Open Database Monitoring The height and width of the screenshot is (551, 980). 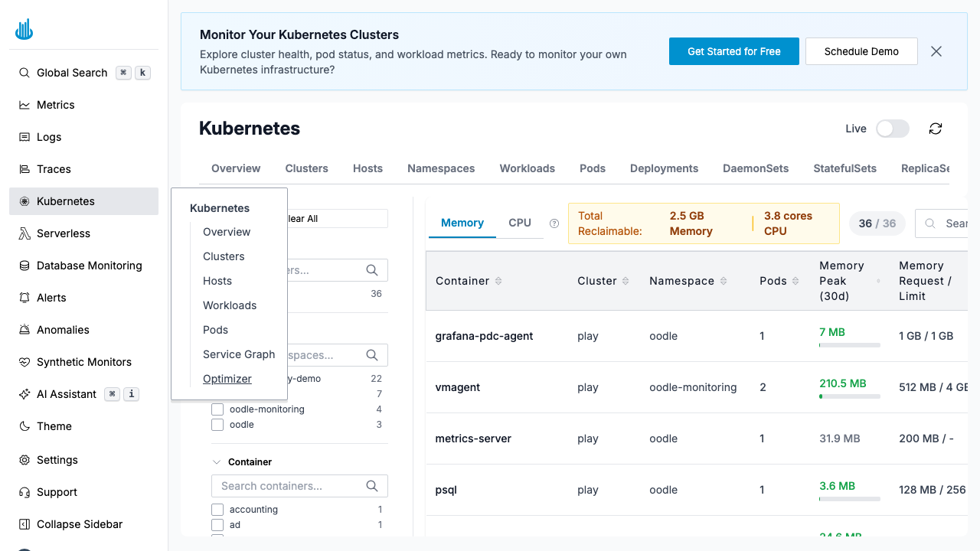89,266
